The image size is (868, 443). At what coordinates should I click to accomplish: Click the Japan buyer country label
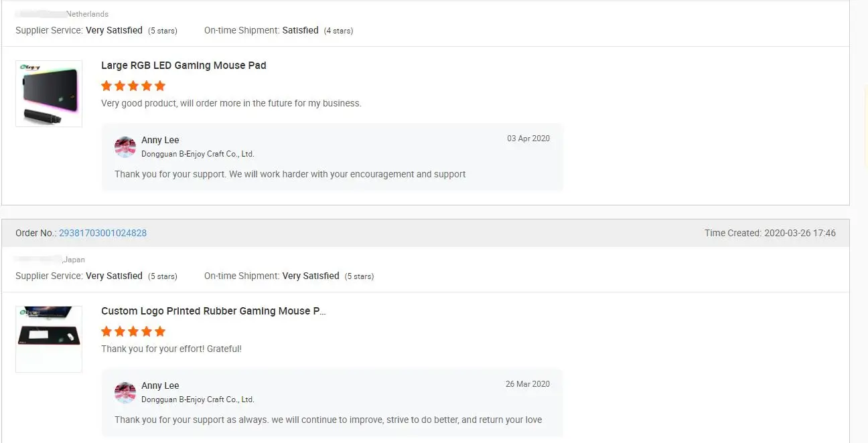(74, 260)
